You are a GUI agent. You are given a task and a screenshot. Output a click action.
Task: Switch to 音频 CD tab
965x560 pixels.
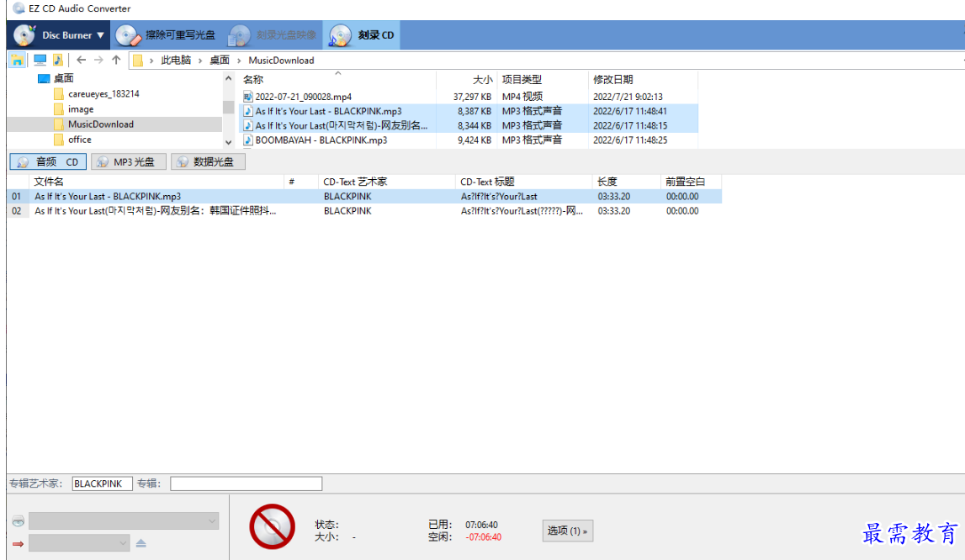(x=48, y=161)
